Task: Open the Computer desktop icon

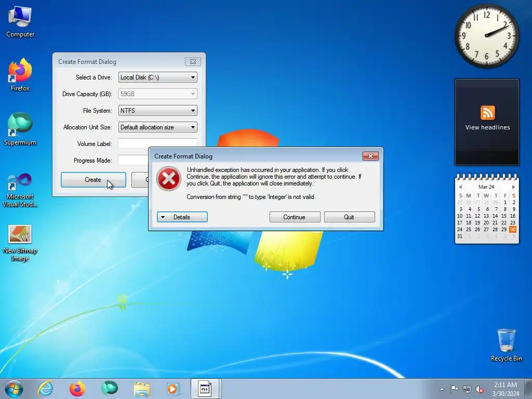Action: (20, 22)
